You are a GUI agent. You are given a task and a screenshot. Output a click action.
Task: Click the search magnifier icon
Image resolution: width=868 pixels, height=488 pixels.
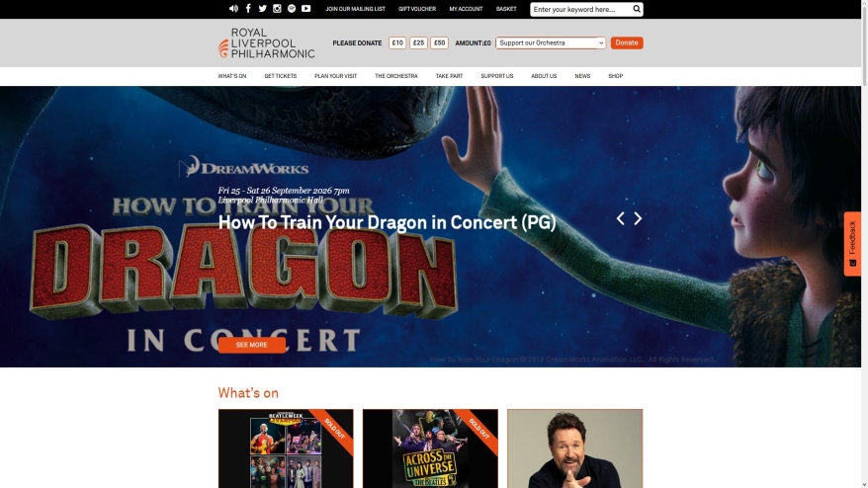[637, 9]
